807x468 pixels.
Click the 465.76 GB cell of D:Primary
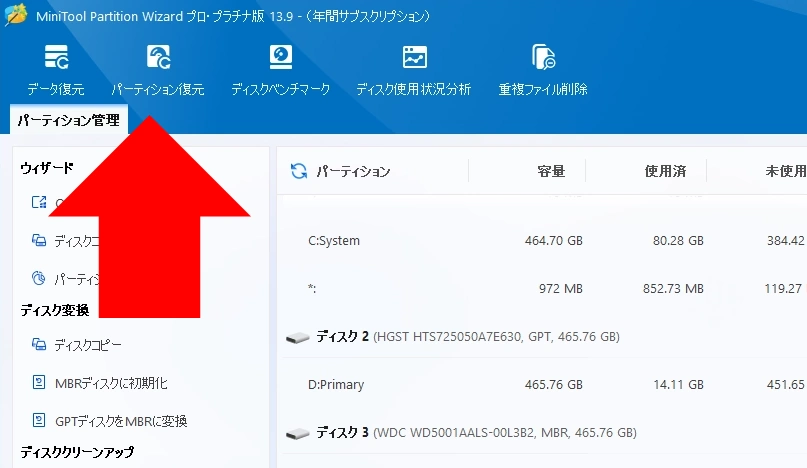pyautogui.click(x=554, y=385)
